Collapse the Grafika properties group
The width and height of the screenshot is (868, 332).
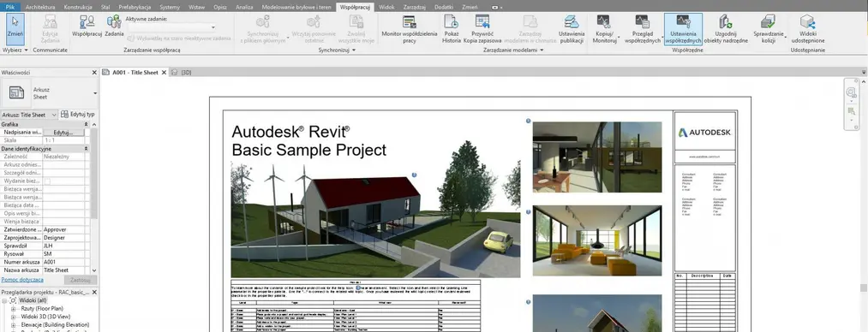(86, 125)
